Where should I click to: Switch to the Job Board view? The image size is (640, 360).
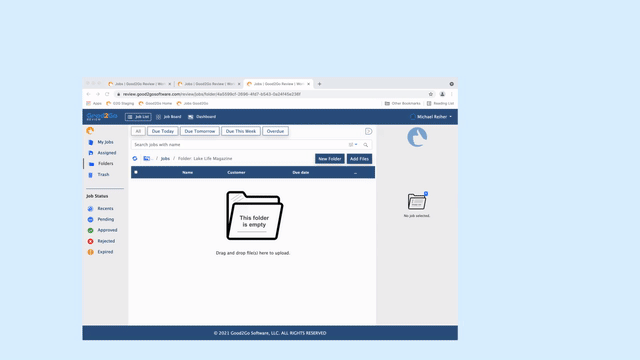click(169, 117)
